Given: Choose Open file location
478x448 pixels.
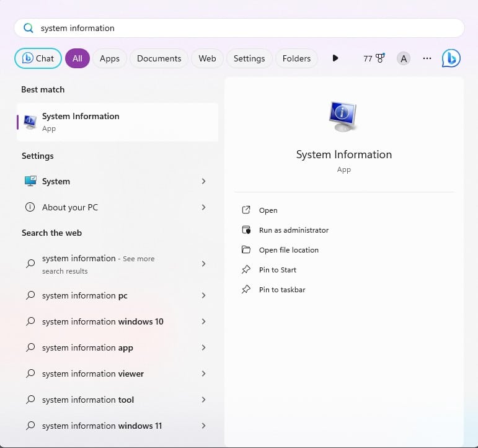Looking at the screenshot, I should pos(289,250).
